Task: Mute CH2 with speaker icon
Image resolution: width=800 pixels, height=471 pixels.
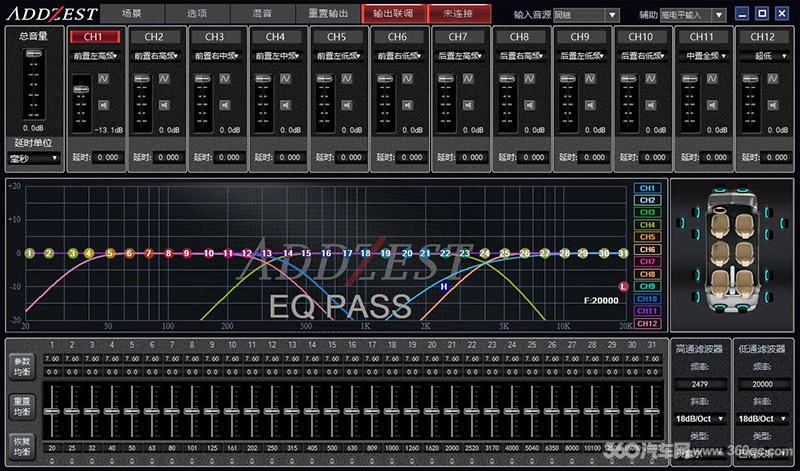Action: 164,105
